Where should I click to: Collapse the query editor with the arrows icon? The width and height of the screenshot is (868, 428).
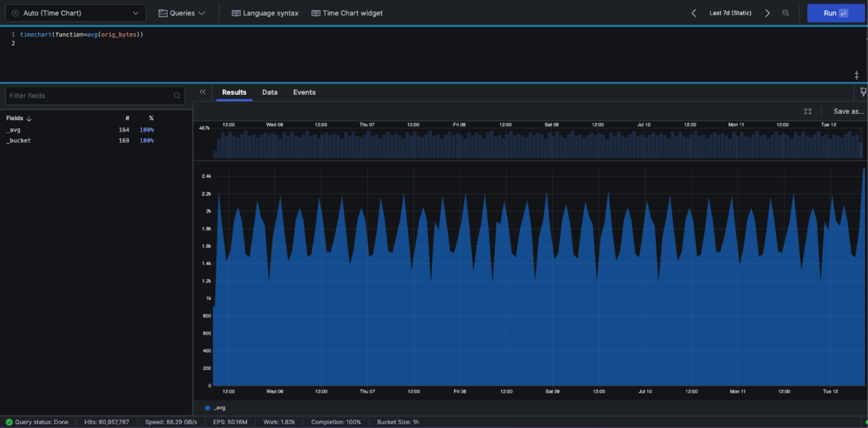(x=857, y=75)
